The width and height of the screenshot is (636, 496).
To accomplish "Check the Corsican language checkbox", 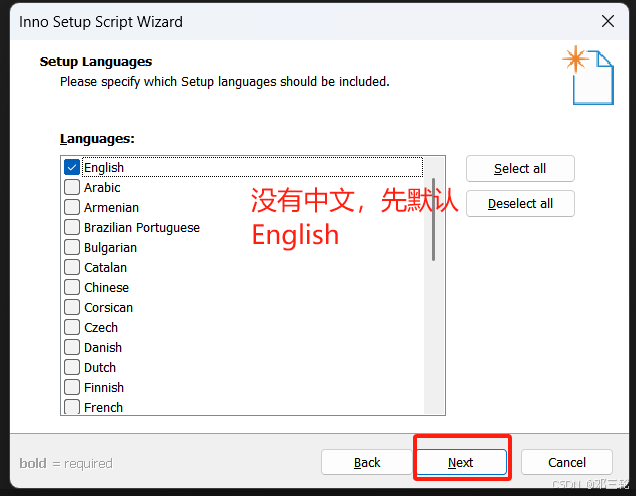I will coord(72,307).
